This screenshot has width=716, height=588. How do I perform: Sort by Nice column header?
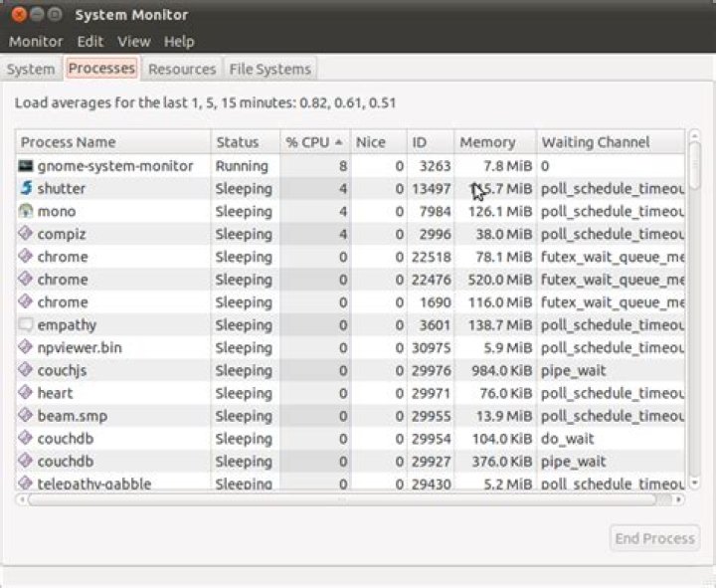[x=379, y=142]
